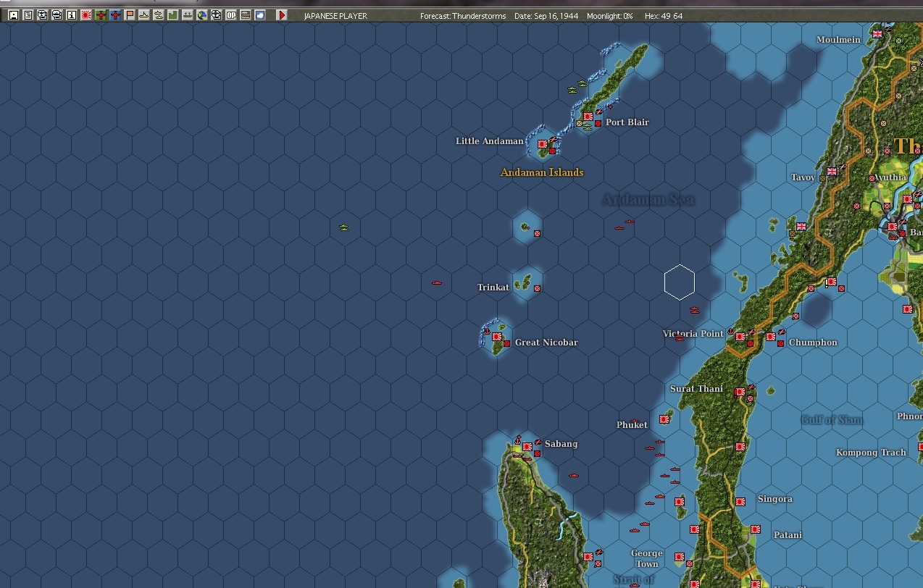The width and height of the screenshot is (923, 588).
Task: Open the aircraft groups list icon
Action: click(x=42, y=15)
